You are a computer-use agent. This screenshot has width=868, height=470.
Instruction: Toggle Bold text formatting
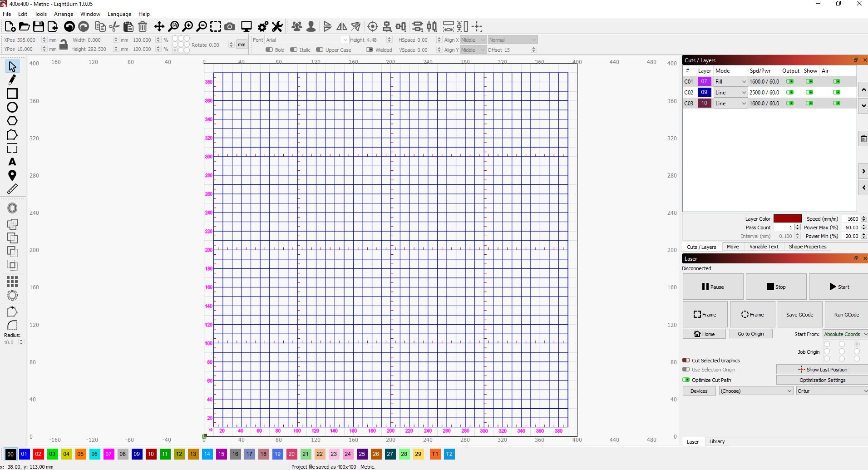269,50
